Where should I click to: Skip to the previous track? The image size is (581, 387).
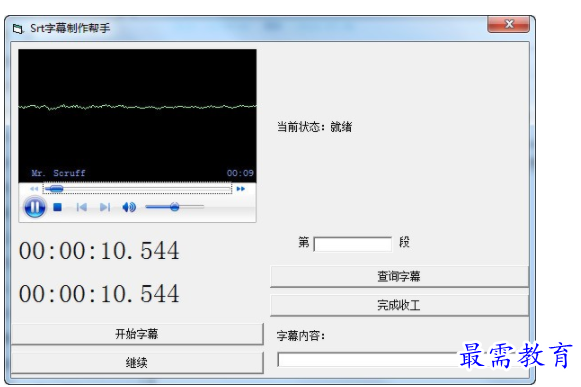pos(82,207)
